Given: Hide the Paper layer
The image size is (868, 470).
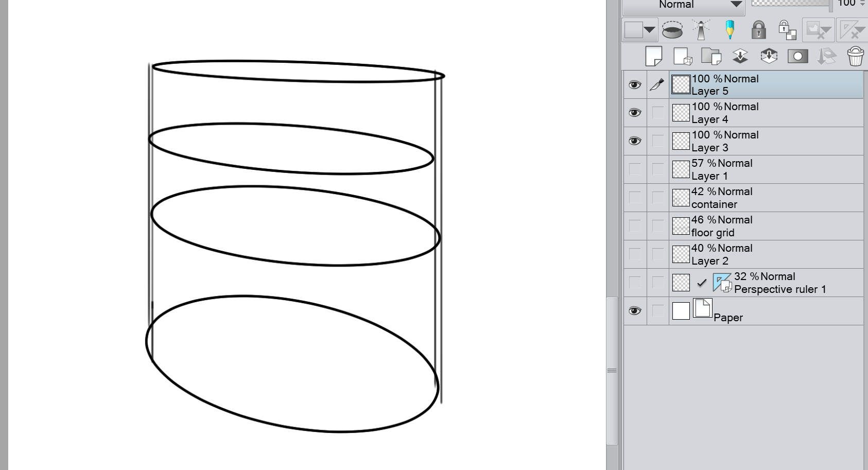Looking at the screenshot, I should coord(635,311).
